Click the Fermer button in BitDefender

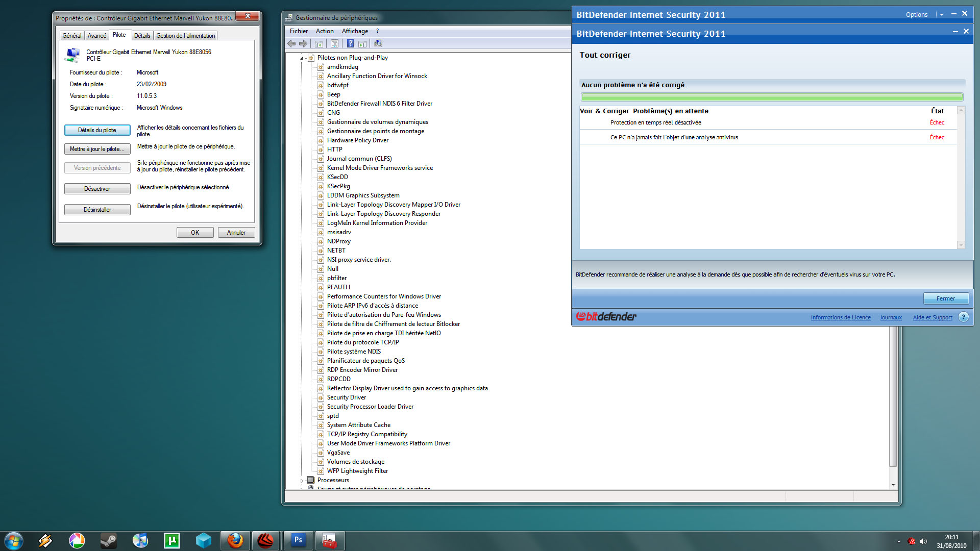pos(945,298)
